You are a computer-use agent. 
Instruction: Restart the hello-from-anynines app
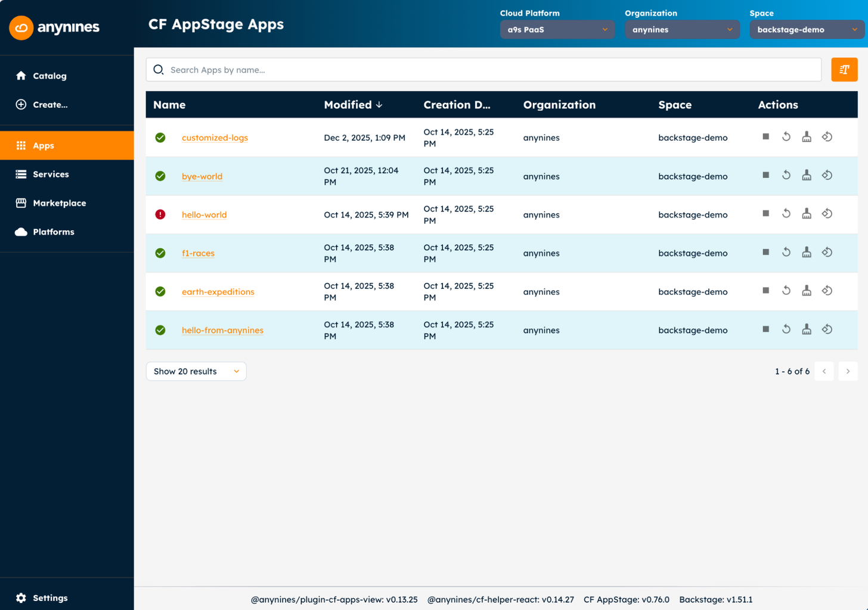click(x=786, y=329)
